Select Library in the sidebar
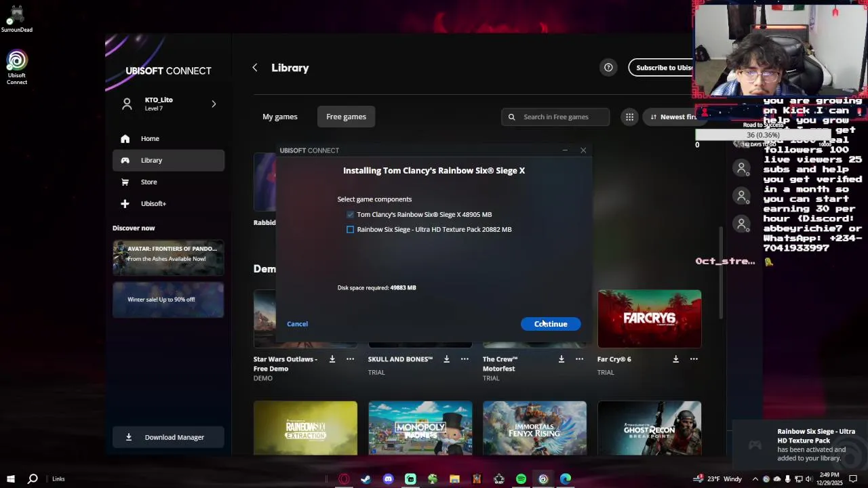The image size is (868, 488). (x=168, y=160)
